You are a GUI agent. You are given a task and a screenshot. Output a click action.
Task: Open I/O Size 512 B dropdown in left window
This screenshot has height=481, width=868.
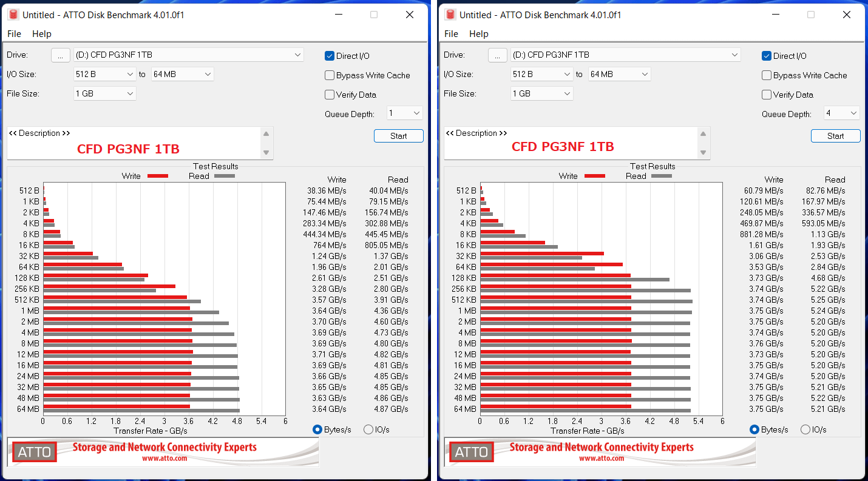click(104, 74)
